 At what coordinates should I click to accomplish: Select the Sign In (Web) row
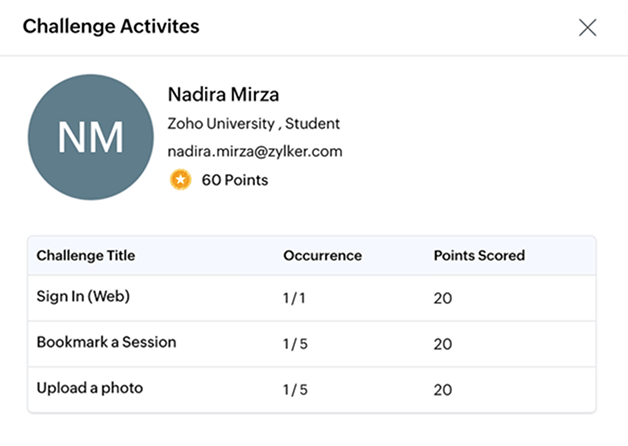pyautogui.click(x=312, y=298)
